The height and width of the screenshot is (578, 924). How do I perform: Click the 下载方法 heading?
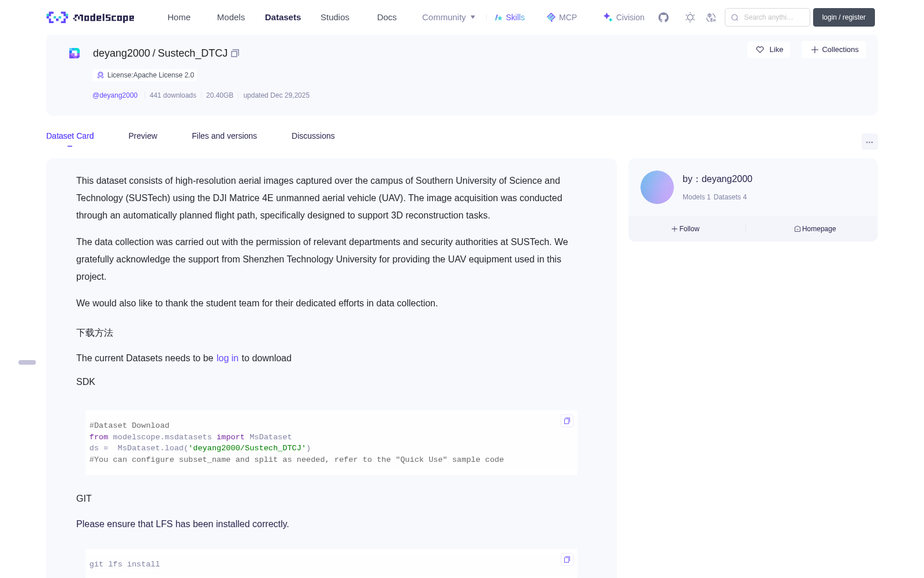95,333
